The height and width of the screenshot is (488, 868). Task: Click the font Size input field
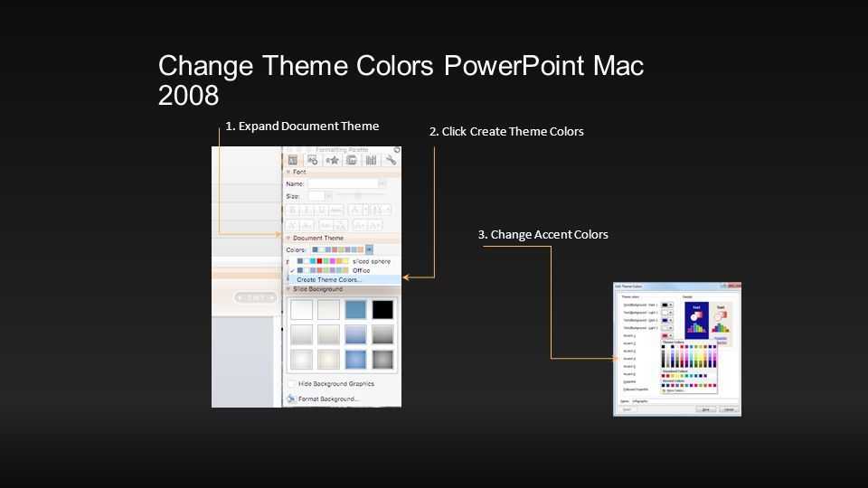pos(316,196)
